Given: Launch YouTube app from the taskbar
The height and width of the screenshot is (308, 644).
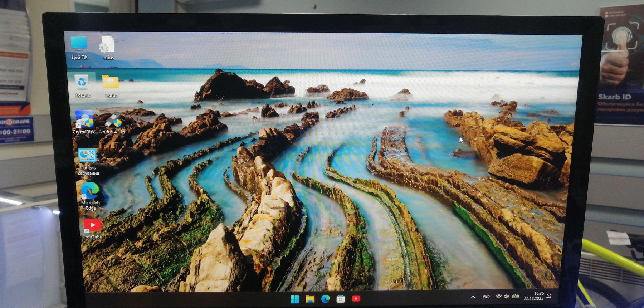Looking at the screenshot, I should point(356,299).
